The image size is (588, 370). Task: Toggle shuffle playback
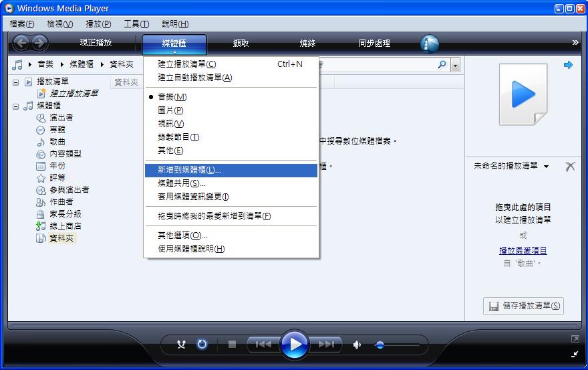click(x=182, y=344)
